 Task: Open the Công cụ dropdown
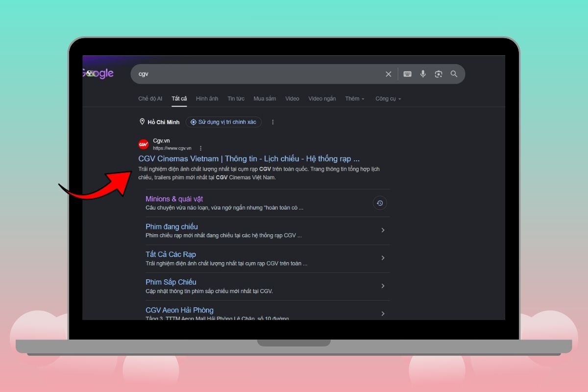[x=388, y=98]
